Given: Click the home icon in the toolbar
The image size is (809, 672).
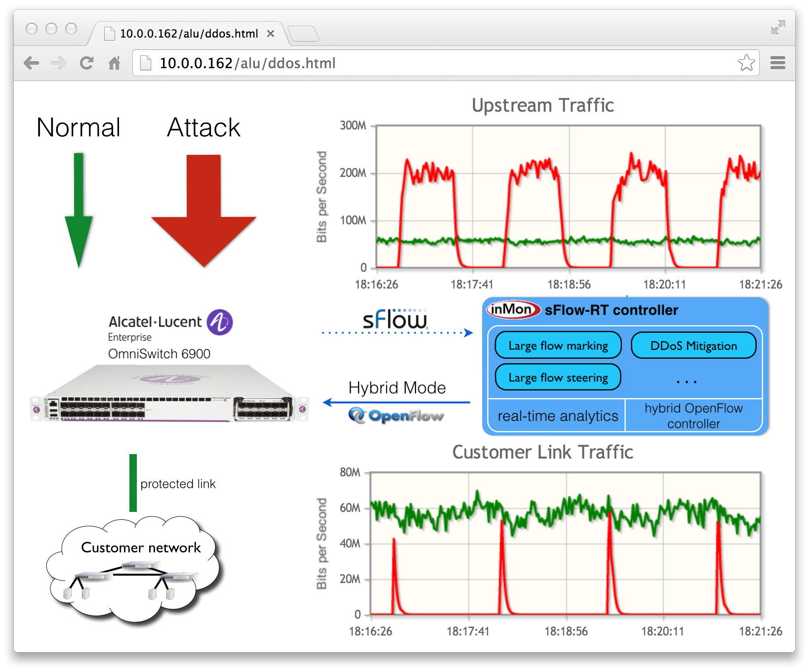Looking at the screenshot, I should (x=115, y=63).
